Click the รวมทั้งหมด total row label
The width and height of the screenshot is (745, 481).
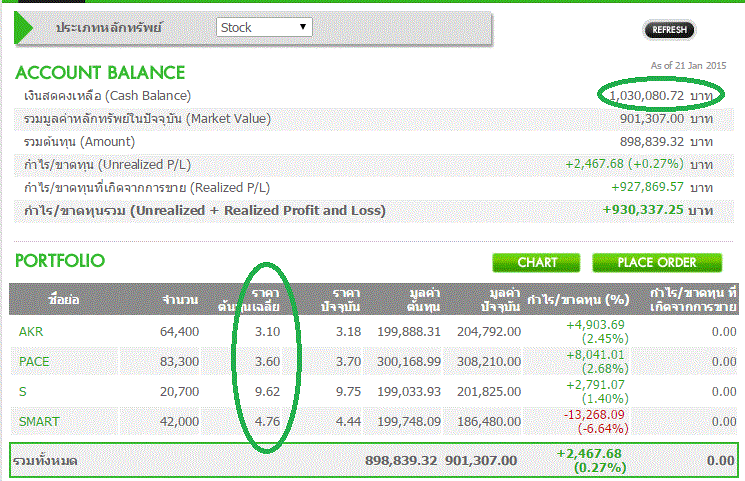tap(45, 460)
